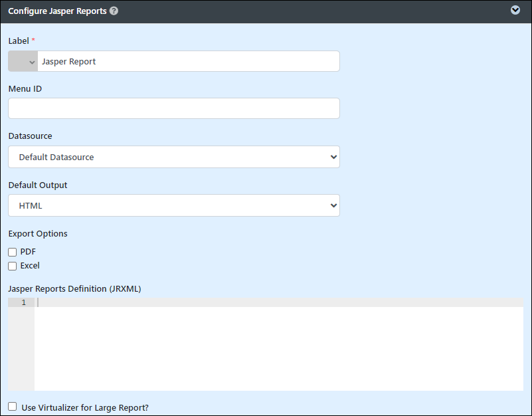Toggle Use Virtualizer for Large Report
The image size is (532, 416).
12,407
